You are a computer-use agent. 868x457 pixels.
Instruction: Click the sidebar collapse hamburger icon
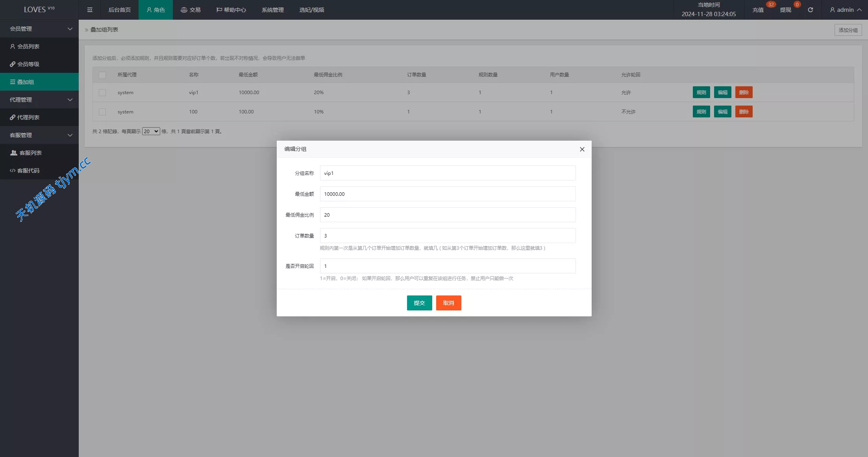90,10
